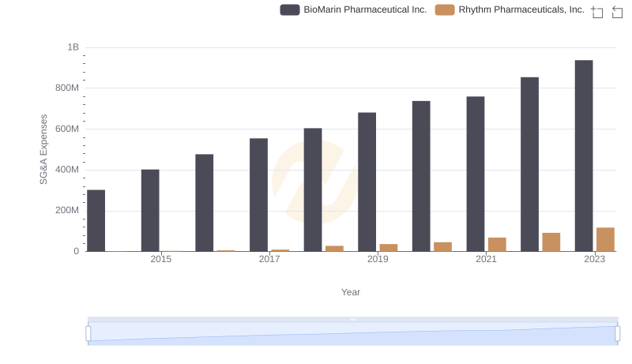The width and height of the screenshot is (632, 364).
Task: Select Rhythm orange bar for 2019
Action: [x=389, y=248]
